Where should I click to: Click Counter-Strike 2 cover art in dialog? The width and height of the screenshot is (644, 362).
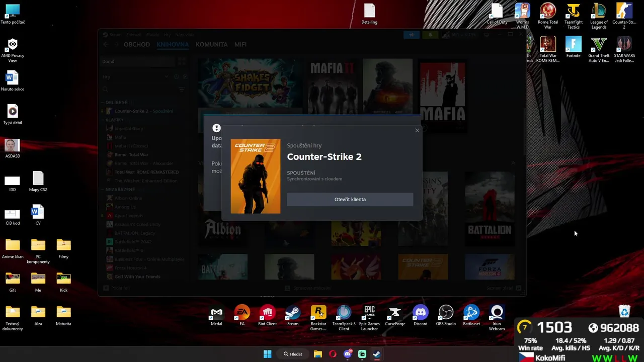pos(256,176)
